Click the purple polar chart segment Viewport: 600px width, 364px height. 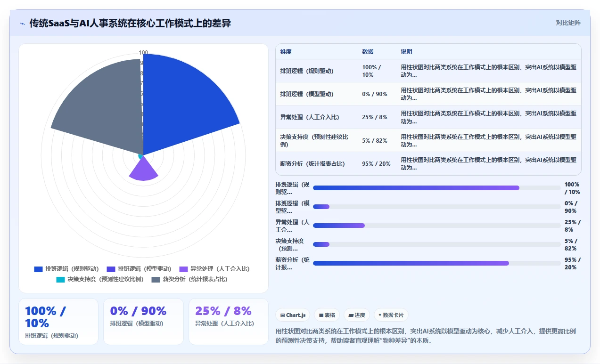point(143,170)
